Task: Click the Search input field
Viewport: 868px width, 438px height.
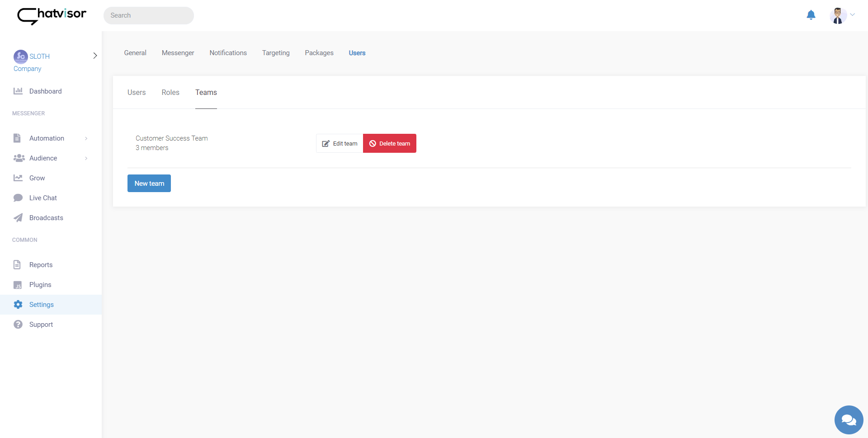Action: 149,15
